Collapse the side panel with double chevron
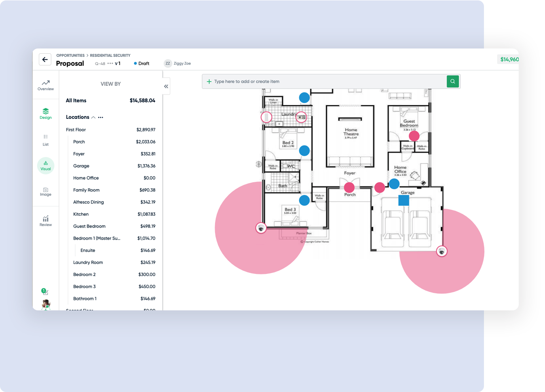545x392 pixels. 166,86
